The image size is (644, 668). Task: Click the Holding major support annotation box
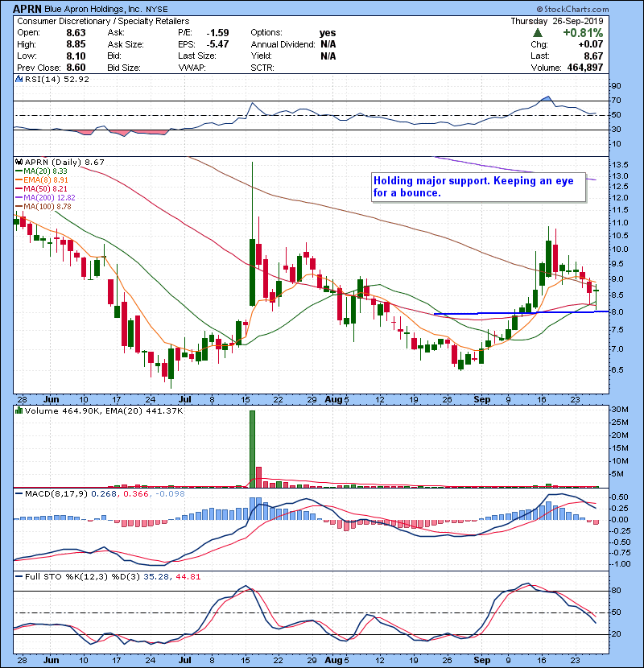[479, 187]
